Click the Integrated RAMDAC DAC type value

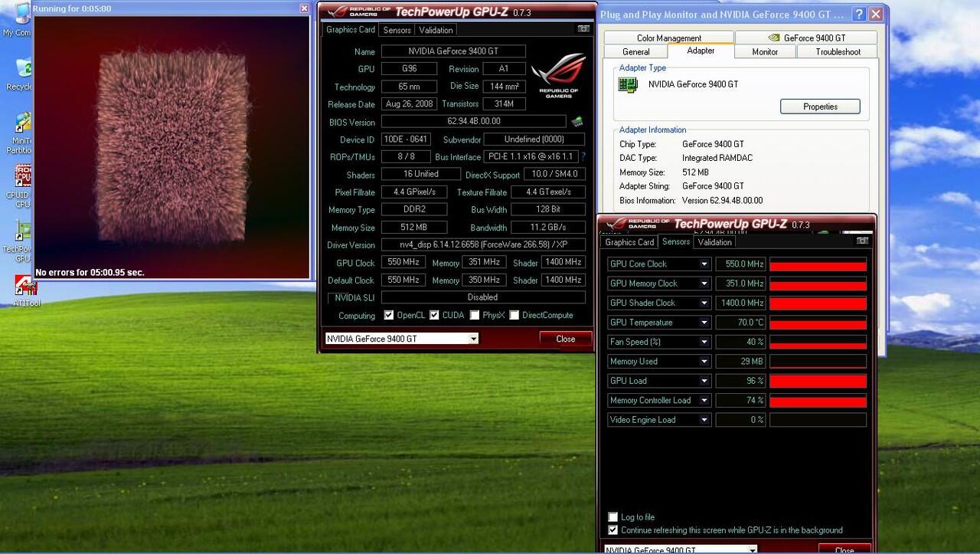[x=717, y=158]
